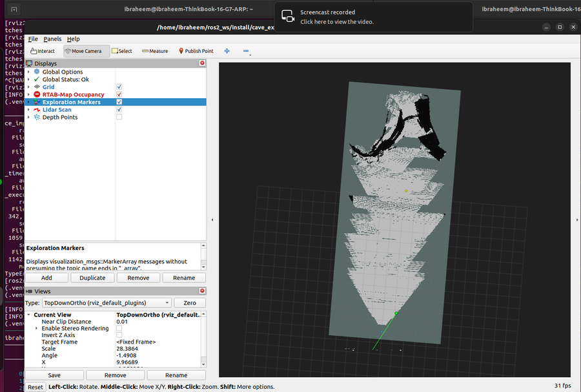
Task: Toggle the Grid display checkbox
Action: (119, 87)
